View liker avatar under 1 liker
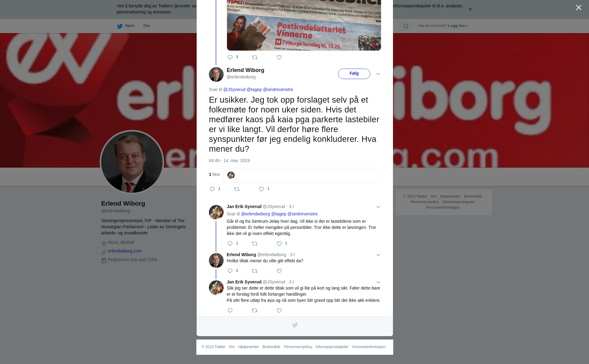Viewport: 589px width, 364px height. coord(231,175)
